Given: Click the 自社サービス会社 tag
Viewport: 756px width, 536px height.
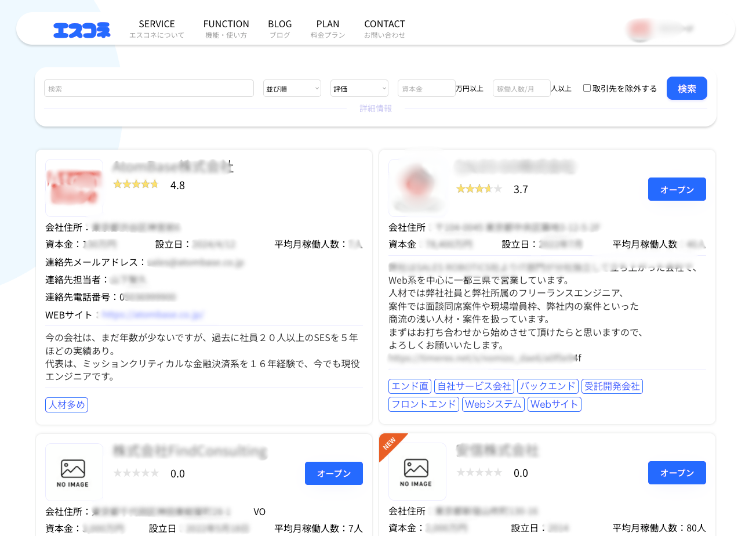Looking at the screenshot, I should [474, 386].
